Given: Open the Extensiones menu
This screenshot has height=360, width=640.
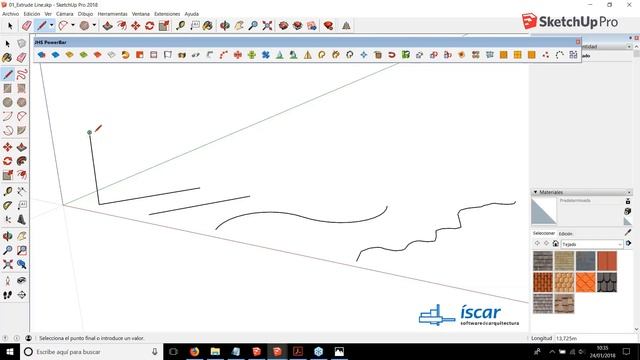Looking at the screenshot, I should pyautogui.click(x=167, y=14).
